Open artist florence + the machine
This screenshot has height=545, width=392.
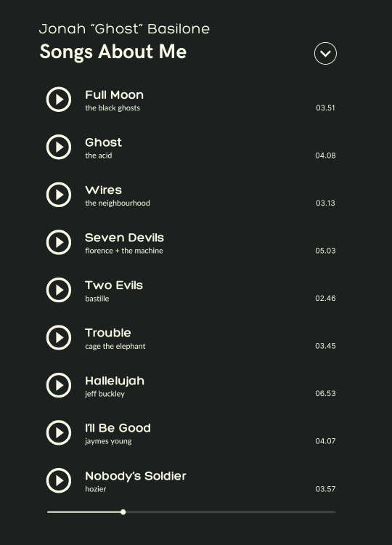[x=124, y=251]
